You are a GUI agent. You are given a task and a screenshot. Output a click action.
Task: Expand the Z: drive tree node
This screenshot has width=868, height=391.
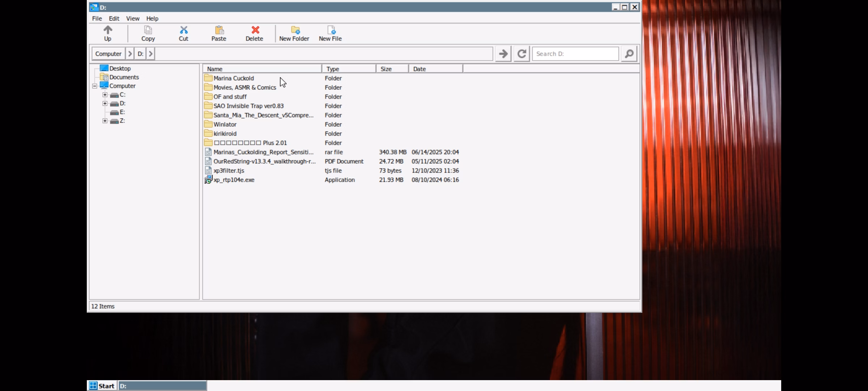click(105, 121)
